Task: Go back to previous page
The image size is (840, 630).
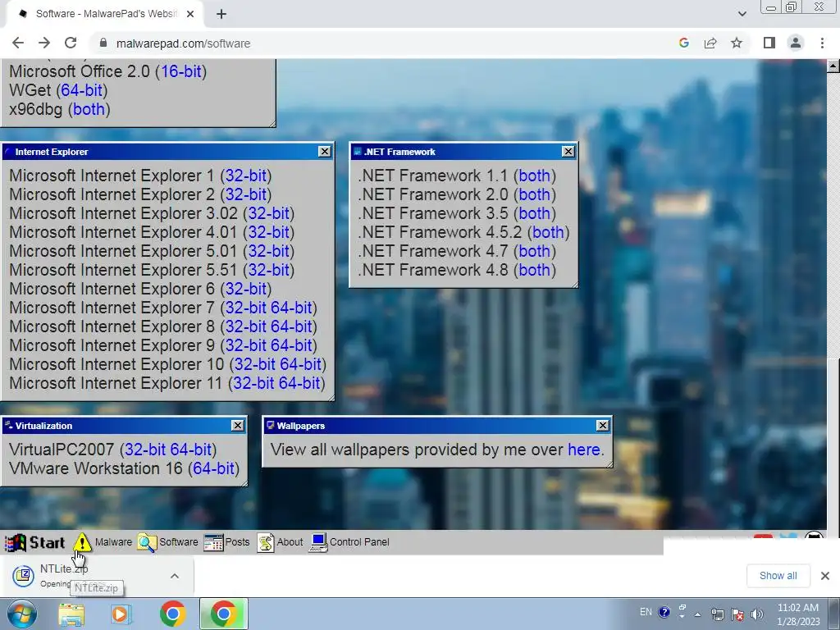Action: click(x=18, y=43)
